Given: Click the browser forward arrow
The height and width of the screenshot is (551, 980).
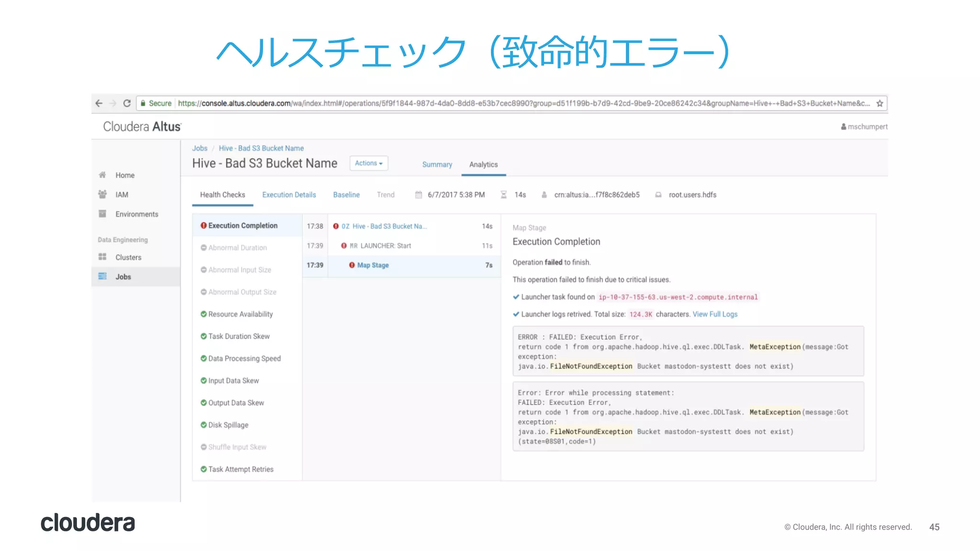Looking at the screenshot, I should click(x=113, y=103).
